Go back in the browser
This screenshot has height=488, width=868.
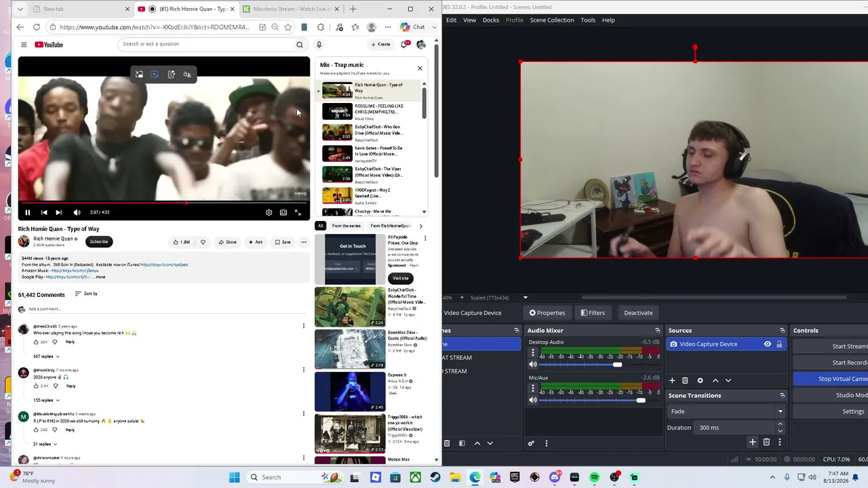point(20,27)
